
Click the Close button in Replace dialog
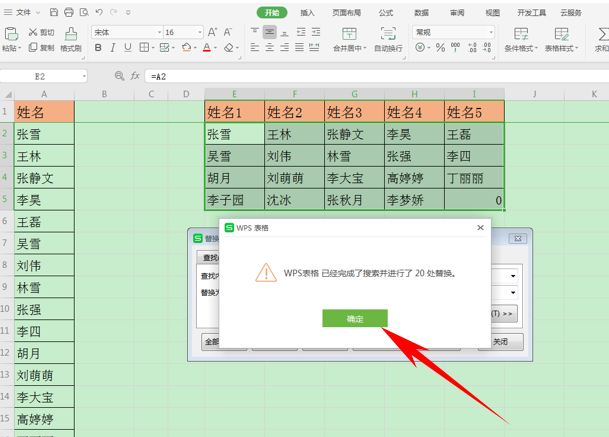(x=500, y=342)
